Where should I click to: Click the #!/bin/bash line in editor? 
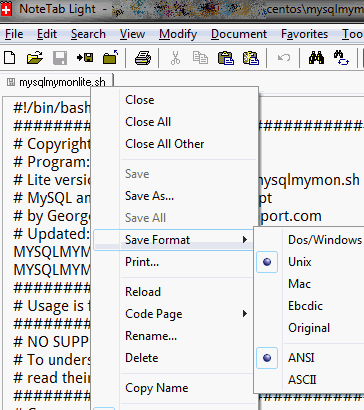click(52, 108)
